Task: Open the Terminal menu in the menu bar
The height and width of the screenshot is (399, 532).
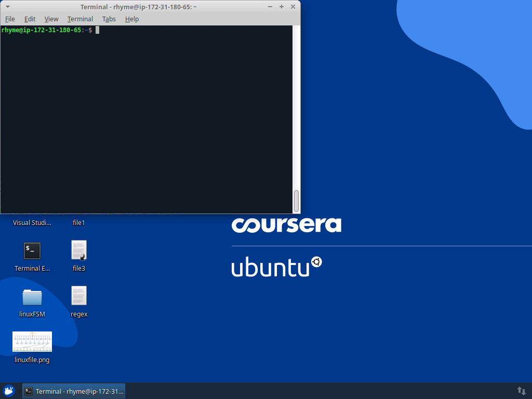Action: (80, 19)
